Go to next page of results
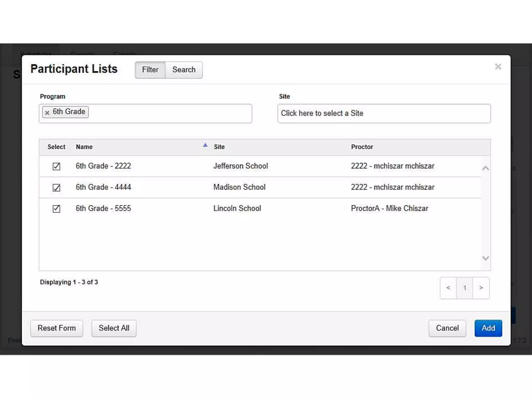The height and width of the screenshot is (399, 532). tap(481, 288)
